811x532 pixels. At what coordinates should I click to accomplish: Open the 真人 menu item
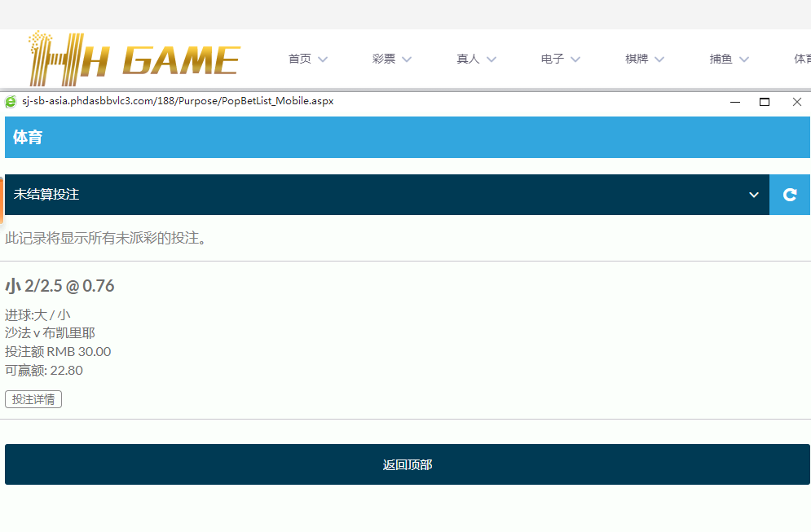coord(468,59)
